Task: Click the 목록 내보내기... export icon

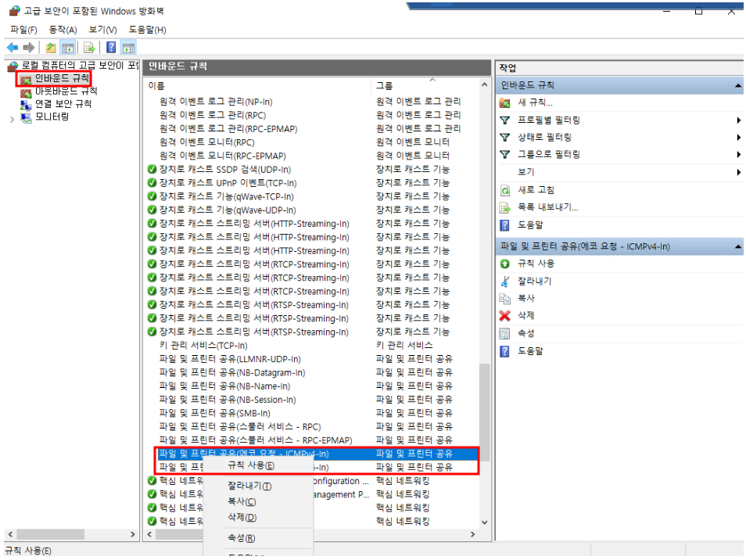Action: pyautogui.click(x=505, y=207)
